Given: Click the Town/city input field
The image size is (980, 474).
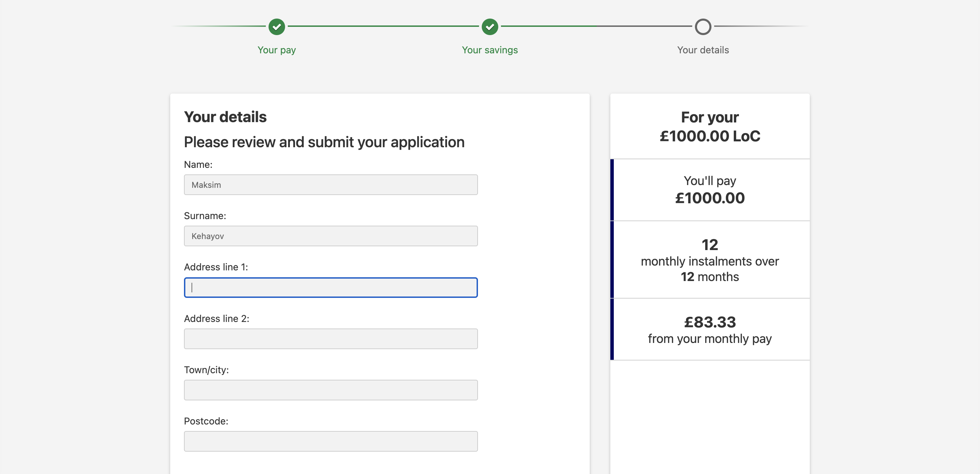Looking at the screenshot, I should coord(331,390).
